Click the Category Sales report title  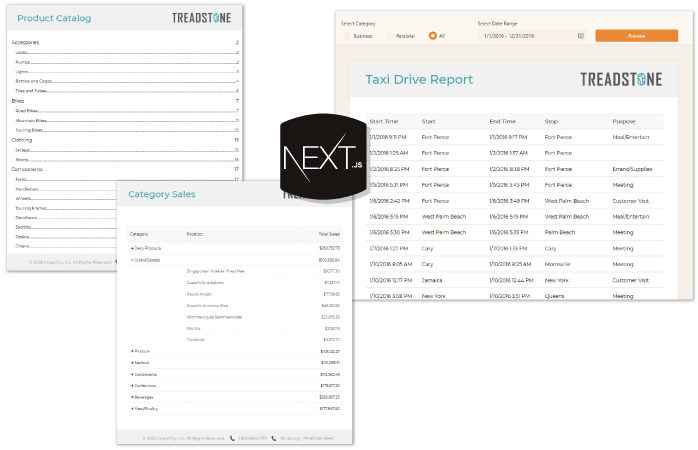coord(162,194)
